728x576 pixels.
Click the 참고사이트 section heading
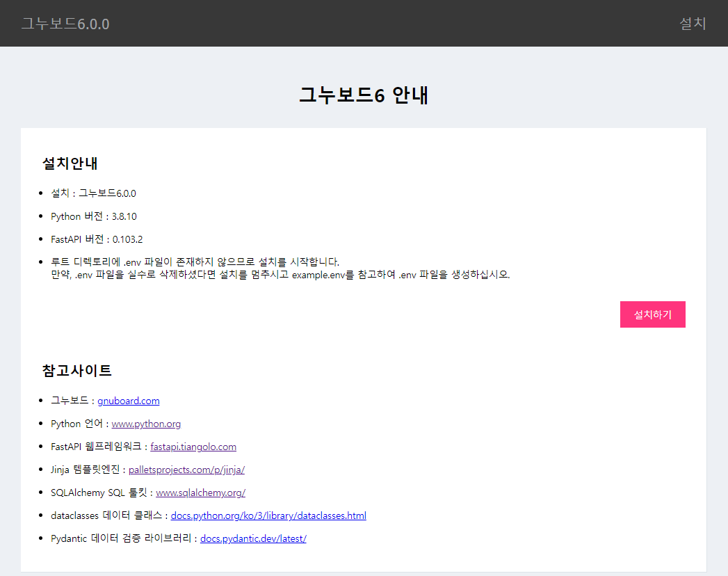point(77,370)
